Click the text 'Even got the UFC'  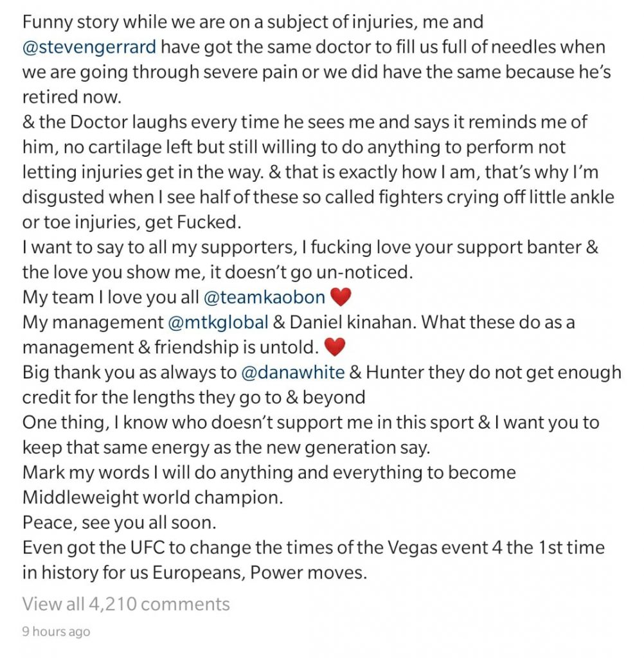(96, 547)
